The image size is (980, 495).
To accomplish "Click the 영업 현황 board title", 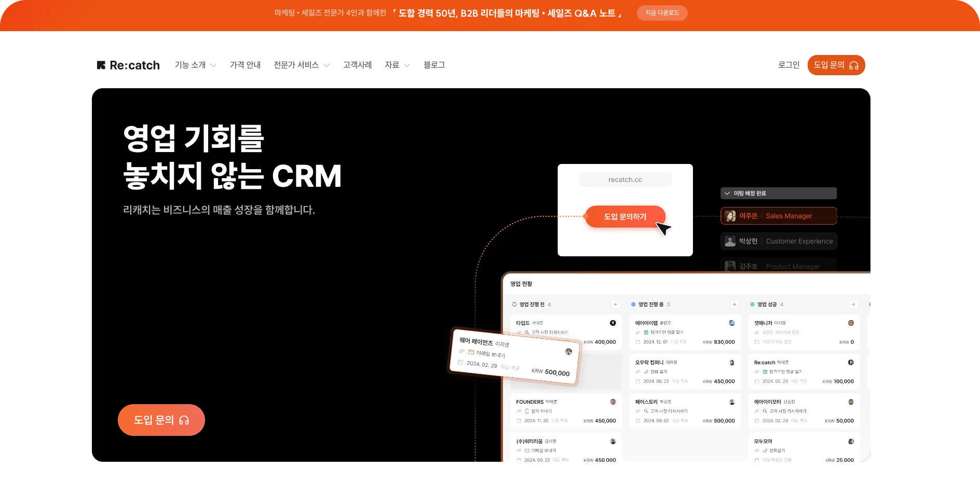I will tap(521, 284).
